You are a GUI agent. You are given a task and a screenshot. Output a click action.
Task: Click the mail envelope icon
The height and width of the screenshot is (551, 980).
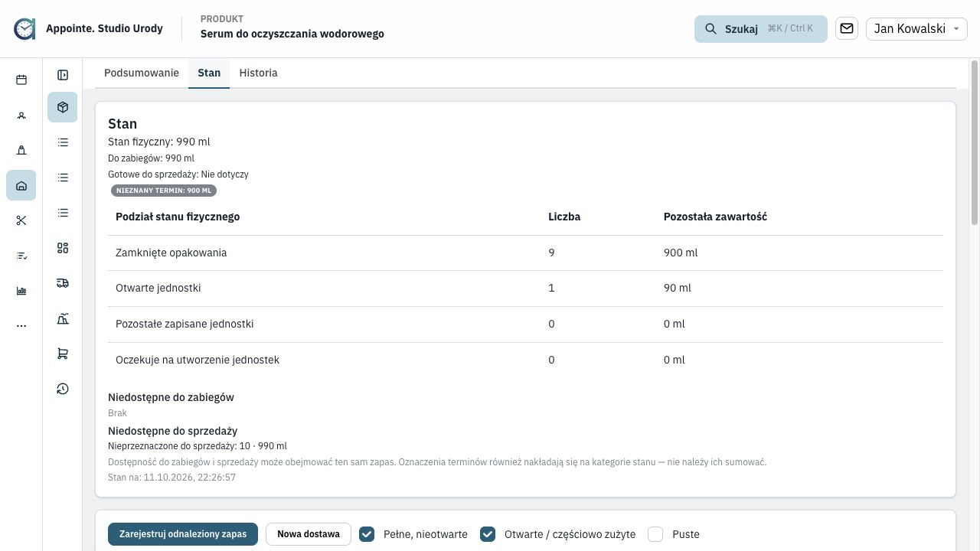pyautogui.click(x=847, y=28)
